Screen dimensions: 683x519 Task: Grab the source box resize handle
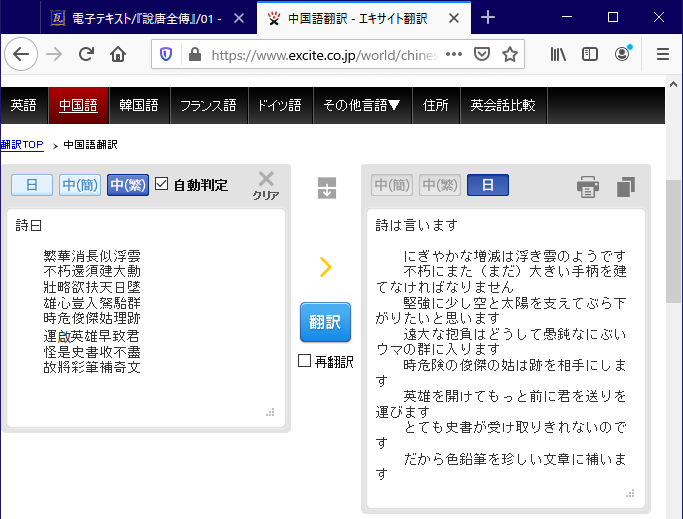pyautogui.click(x=270, y=412)
